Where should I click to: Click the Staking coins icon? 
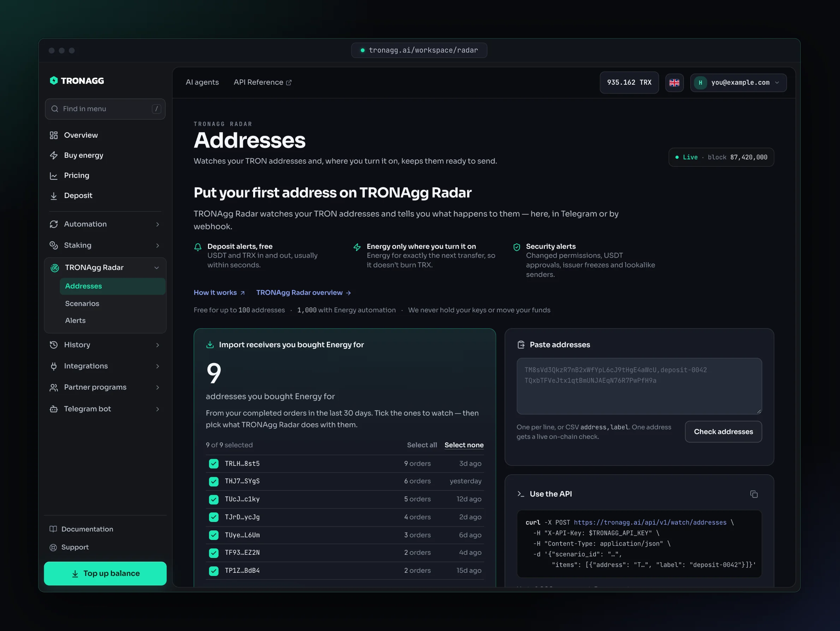coord(54,245)
